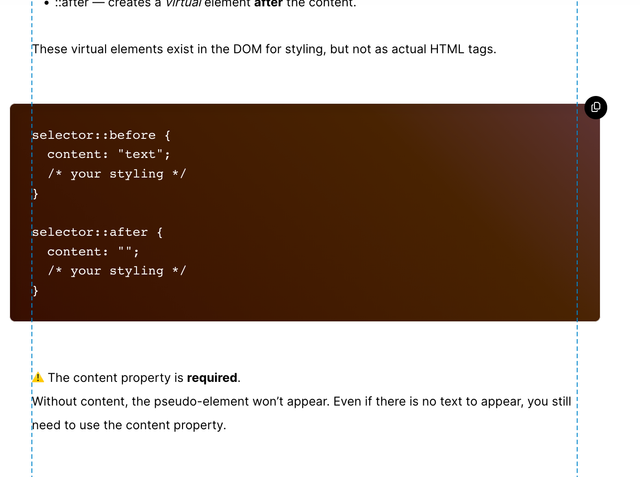Click the "need to use the content property" line
Screen dimensions: 640x477
pos(130,425)
